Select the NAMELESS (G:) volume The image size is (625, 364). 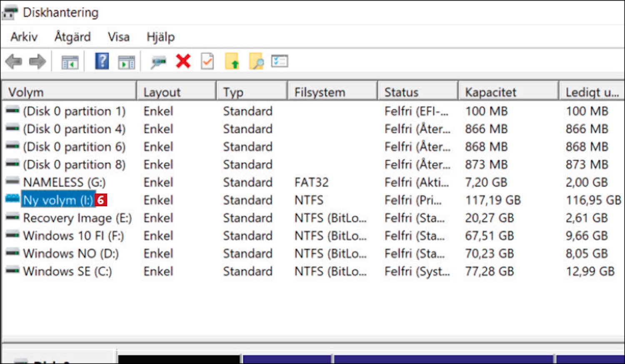[x=64, y=182]
